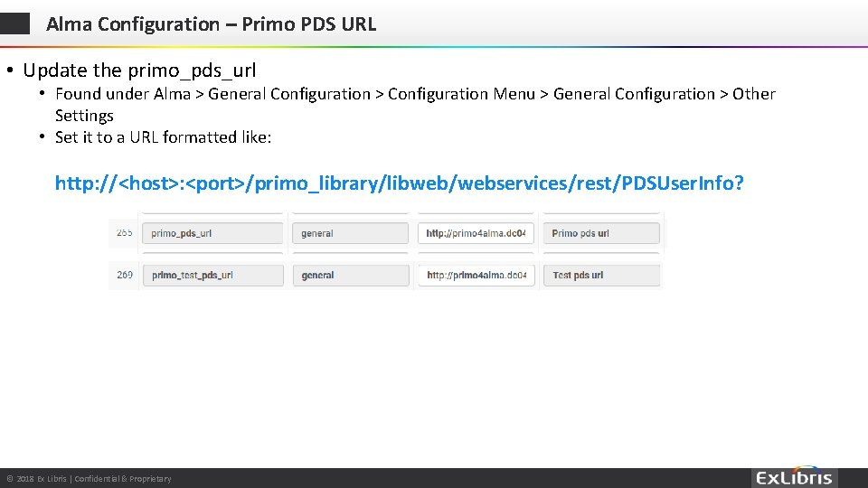Click the '2018 Ex Libris | Confidential & Proprietary' footer

[90, 479]
